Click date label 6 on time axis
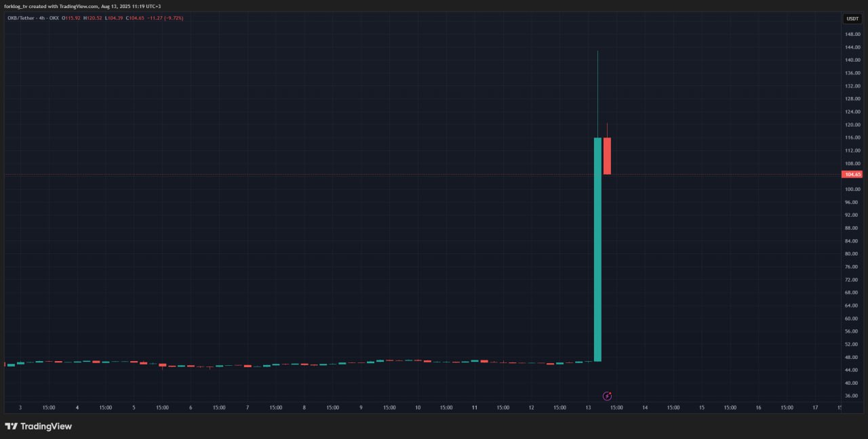 [191, 408]
